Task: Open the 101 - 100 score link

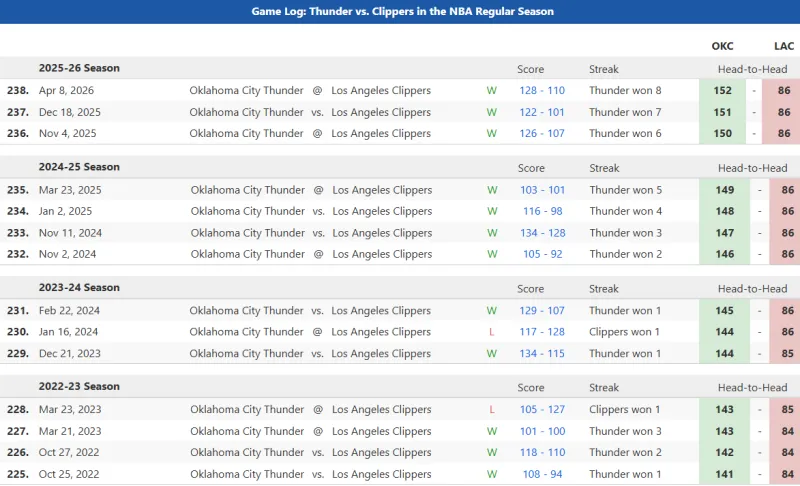Action: (x=542, y=431)
